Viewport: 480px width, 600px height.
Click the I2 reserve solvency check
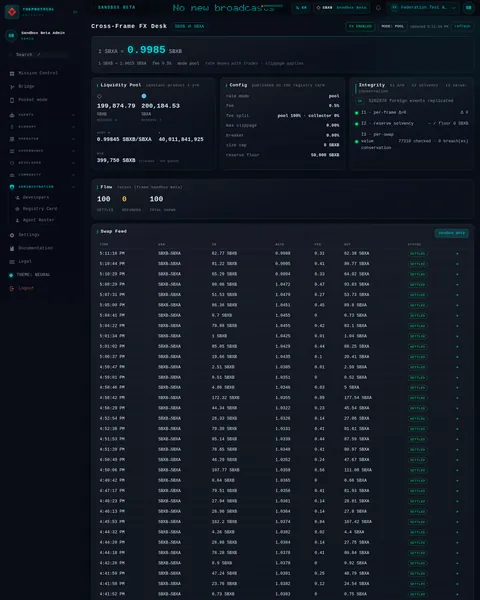[411, 124]
